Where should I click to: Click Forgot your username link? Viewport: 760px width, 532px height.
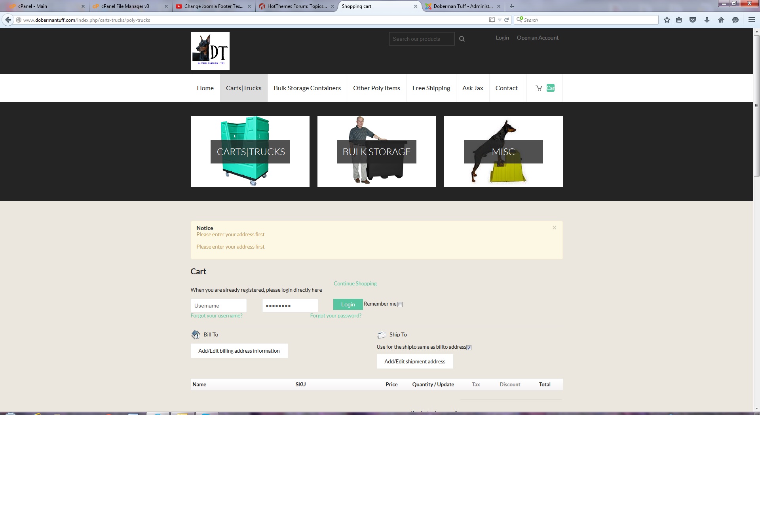pyautogui.click(x=217, y=315)
